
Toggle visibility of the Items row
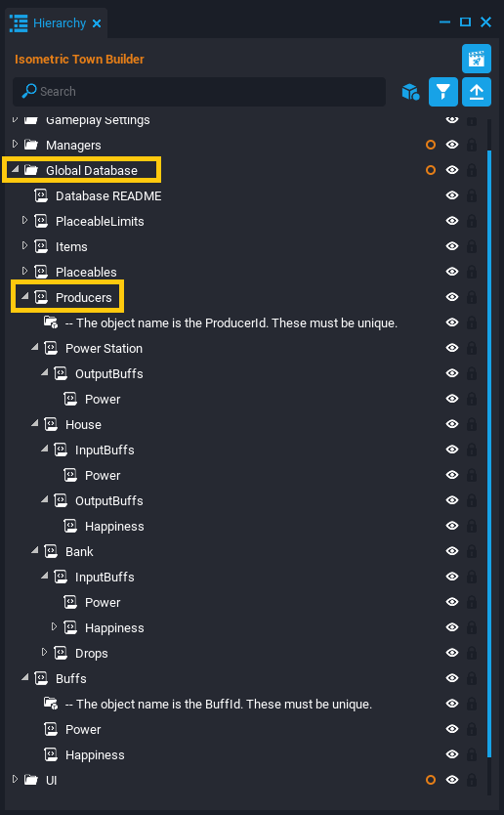(x=452, y=246)
